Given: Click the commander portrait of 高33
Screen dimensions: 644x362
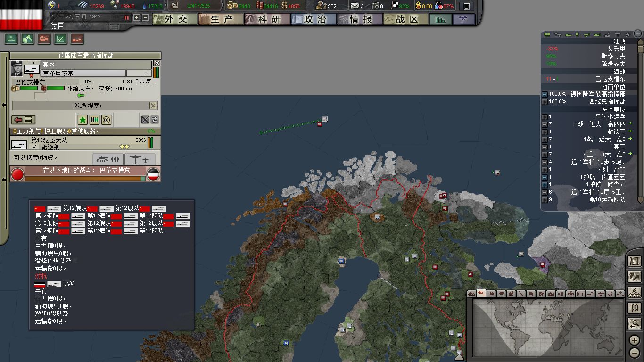Looking at the screenshot, I should coord(17,69).
